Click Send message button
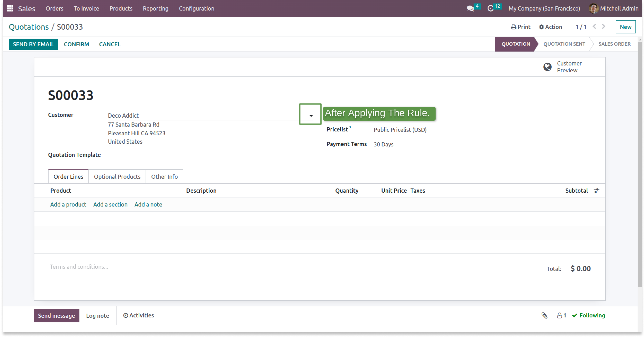 click(56, 316)
